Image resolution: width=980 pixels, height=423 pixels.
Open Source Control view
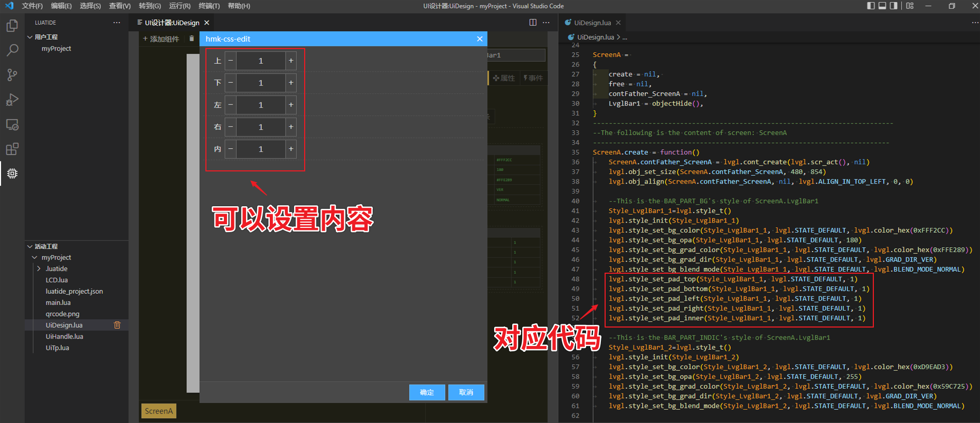[x=12, y=75]
